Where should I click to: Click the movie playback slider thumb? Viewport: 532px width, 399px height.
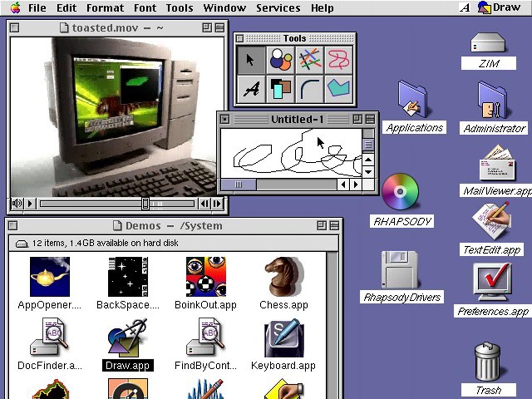click(145, 203)
